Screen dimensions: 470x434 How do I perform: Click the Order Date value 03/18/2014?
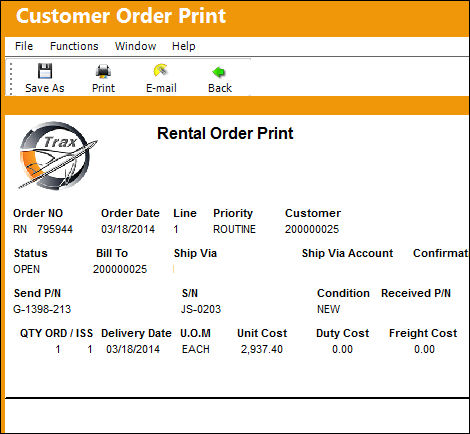[128, 229]
